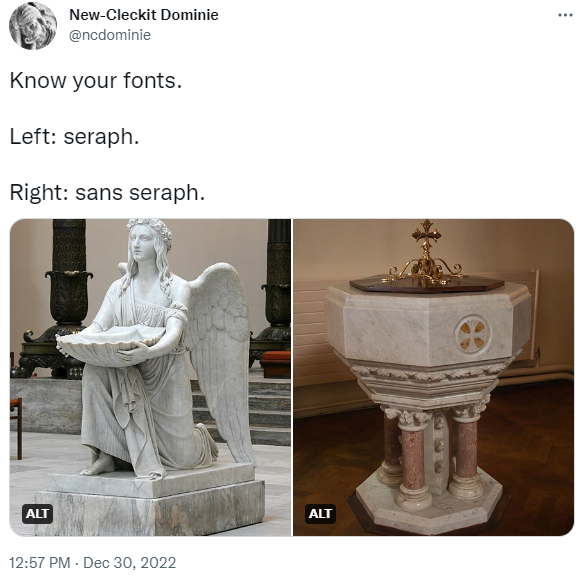Screen dimensions: 585x580
Task: Click the Dec 30, 2022 date
Action: tap(129, 563)
